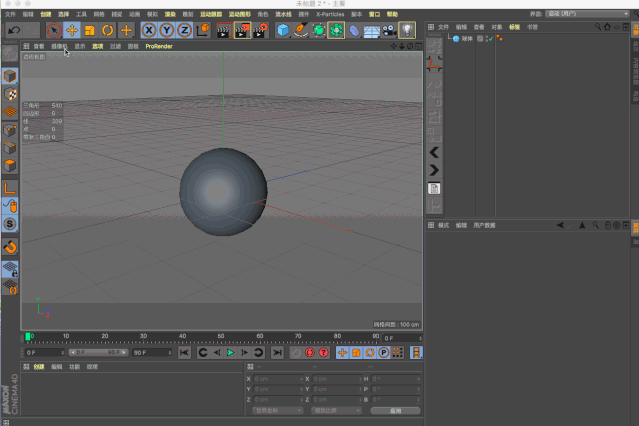Add a Cube primitive object
Image resolution: width=639 pixels, height=426 pixels.
pyautogui.click(x=282, y=30)
